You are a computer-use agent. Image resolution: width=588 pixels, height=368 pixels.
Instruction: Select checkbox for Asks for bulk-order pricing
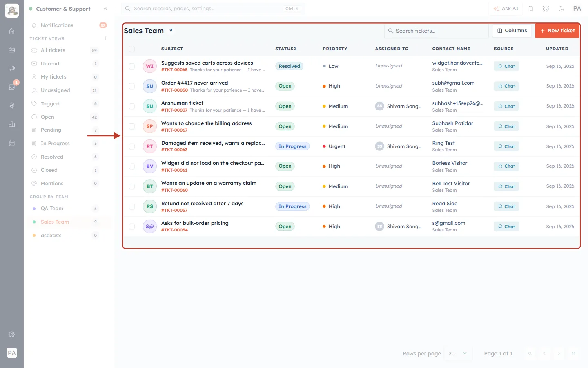(x=131, y=227)
